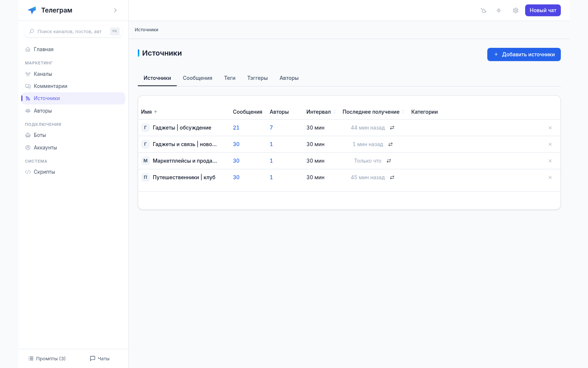Focus the search channels input field
Viewport: 588px width, 368px height.
(x=73, y=31)
